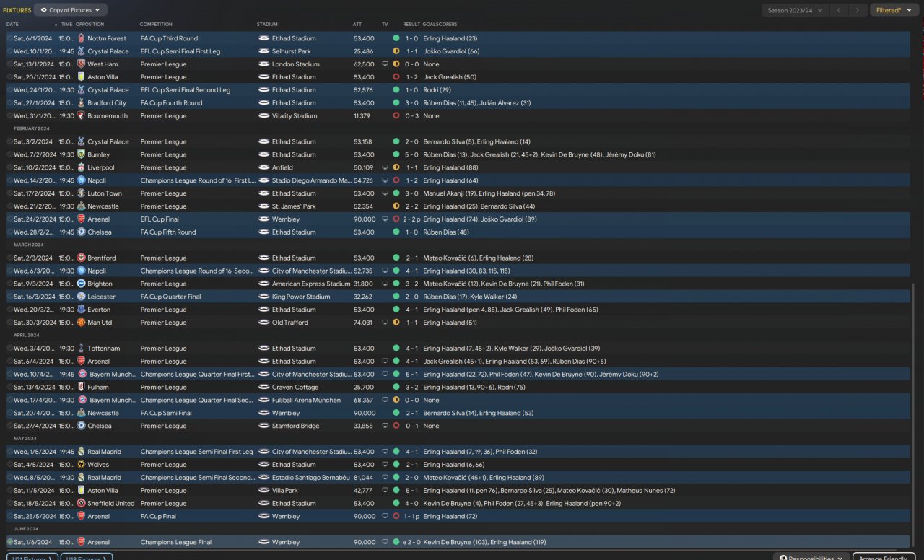Tick the selection circle on the Sat, 13/4/2024 row

tap(9, 387)
